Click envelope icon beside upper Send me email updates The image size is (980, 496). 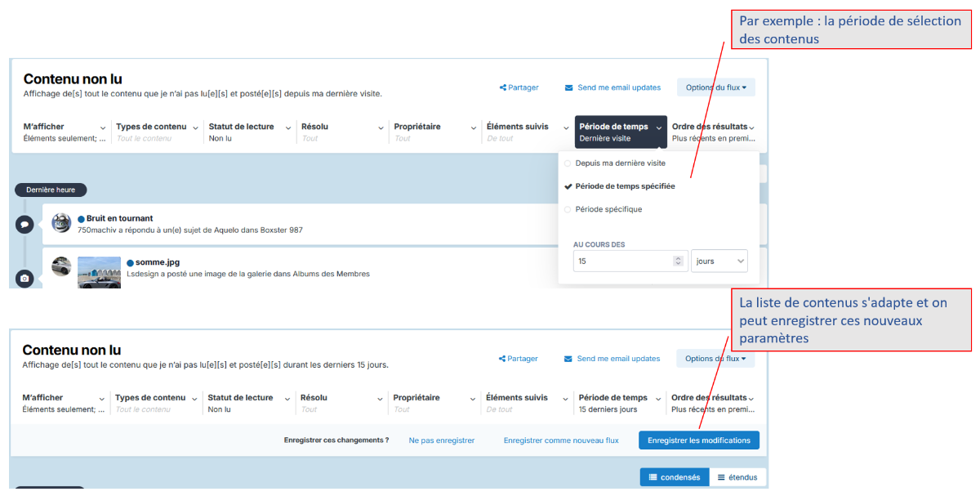[x=569, y=87]
